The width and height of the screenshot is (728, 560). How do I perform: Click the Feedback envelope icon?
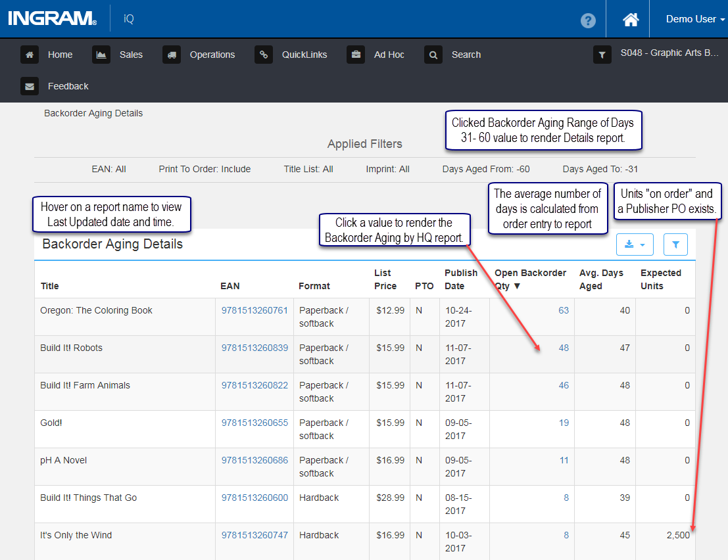(30, 86)
